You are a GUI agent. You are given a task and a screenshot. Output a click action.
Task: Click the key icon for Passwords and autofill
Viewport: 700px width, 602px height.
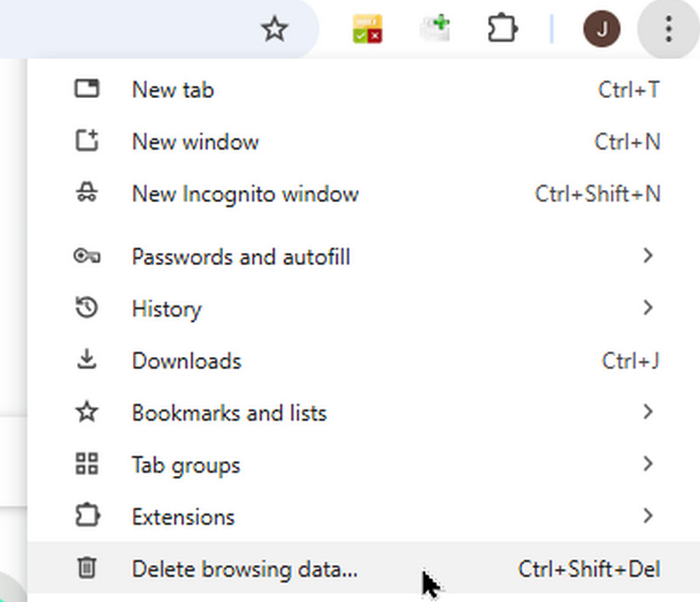87,256
